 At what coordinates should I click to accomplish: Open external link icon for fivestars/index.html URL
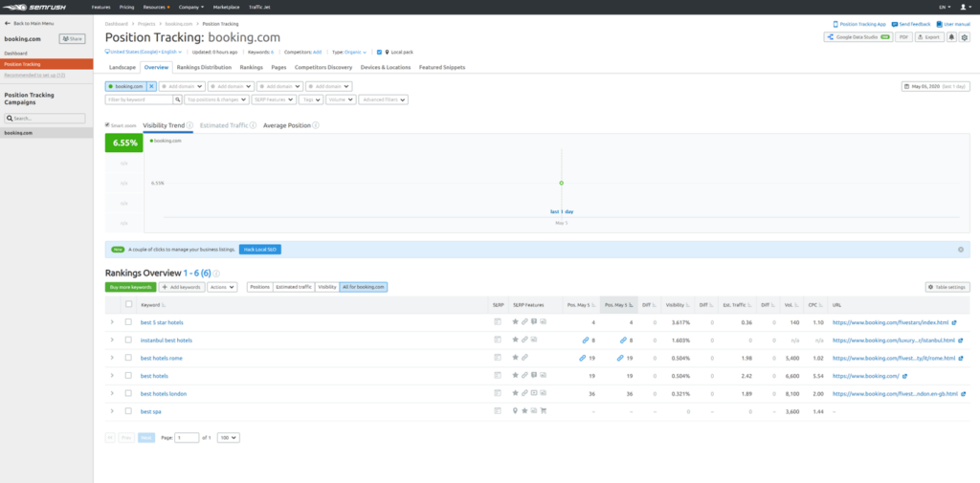click(954, 322)
